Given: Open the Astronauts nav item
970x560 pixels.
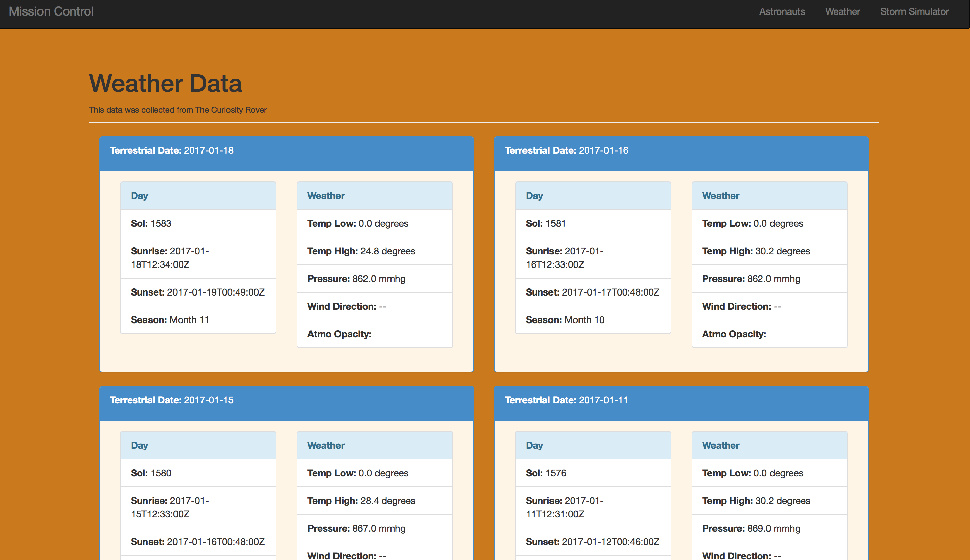Looking at the screenshot, I should 782,11.
